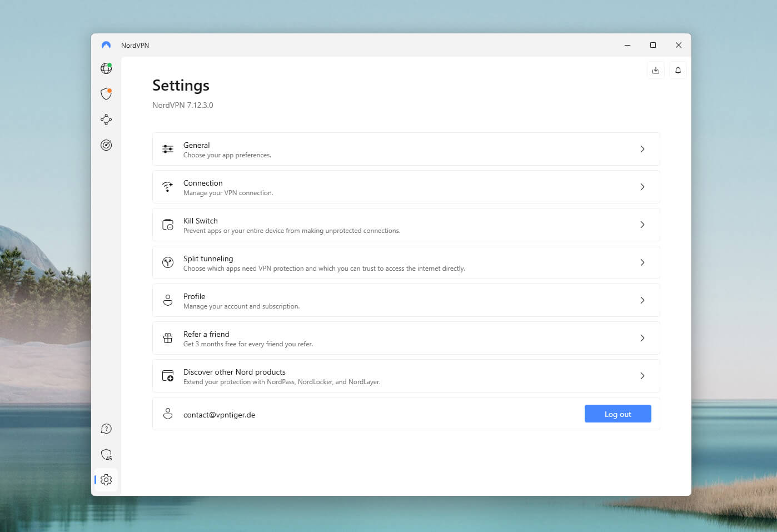This screenshot has width=777, height=532.
Task: Open Split tunneling settings label
Action: pos(208,258)
